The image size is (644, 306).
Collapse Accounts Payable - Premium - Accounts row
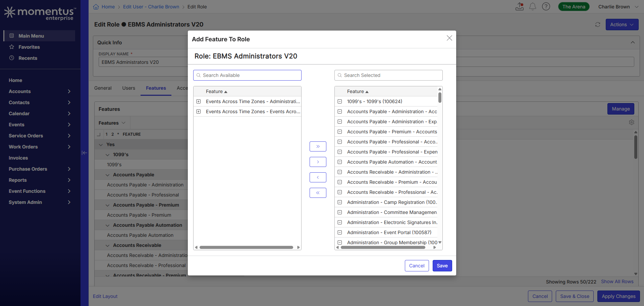pyautogui.click(x=340, y=132)
